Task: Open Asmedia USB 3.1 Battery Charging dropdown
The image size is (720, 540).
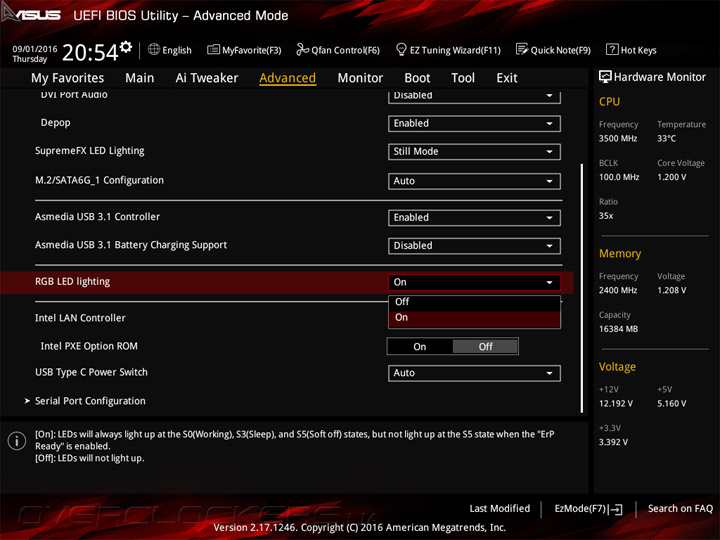Action: coord(474,246)
